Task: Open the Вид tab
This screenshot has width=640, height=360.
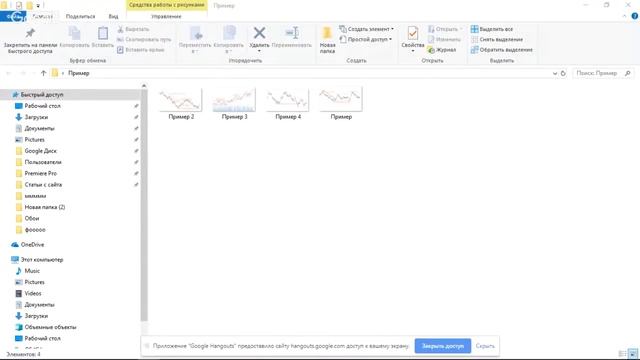Action: (x=113, y=16)
